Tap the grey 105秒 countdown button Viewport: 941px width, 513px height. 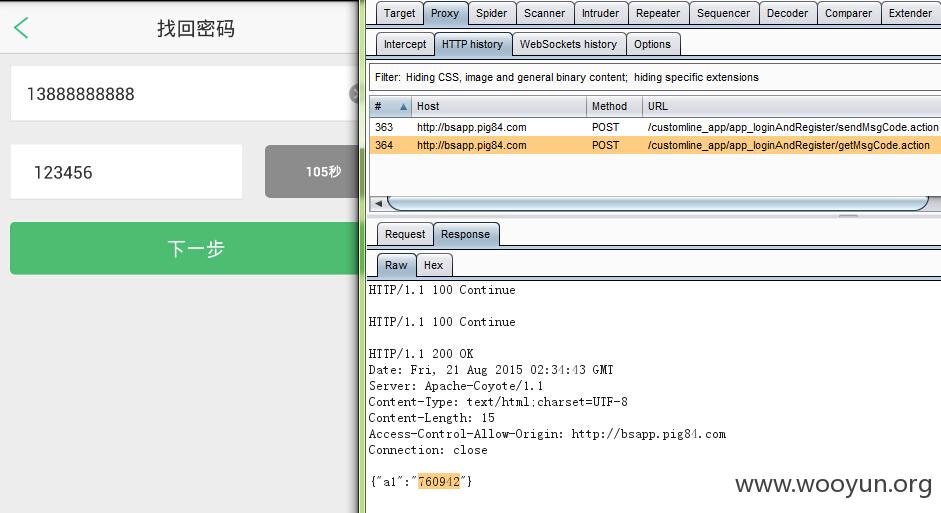pos(312,172)
